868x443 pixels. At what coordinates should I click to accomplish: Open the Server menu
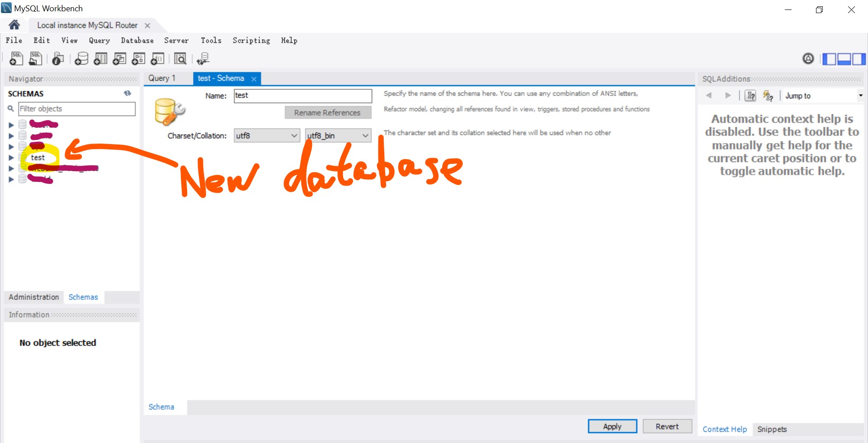tap(176, 40)
